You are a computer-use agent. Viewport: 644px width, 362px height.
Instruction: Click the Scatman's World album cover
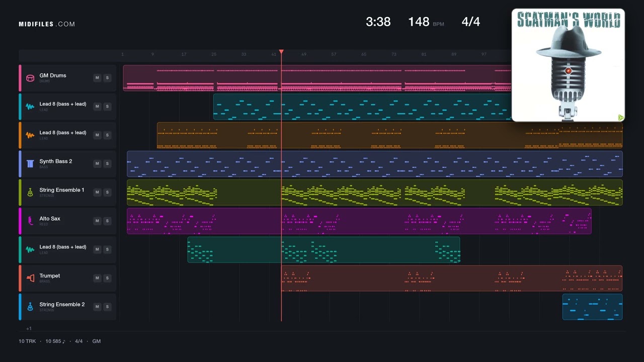point(568,65)
